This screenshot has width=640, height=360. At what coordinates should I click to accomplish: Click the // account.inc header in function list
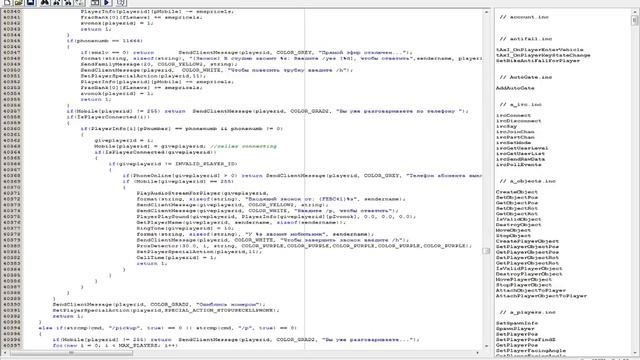pos(524,17)
